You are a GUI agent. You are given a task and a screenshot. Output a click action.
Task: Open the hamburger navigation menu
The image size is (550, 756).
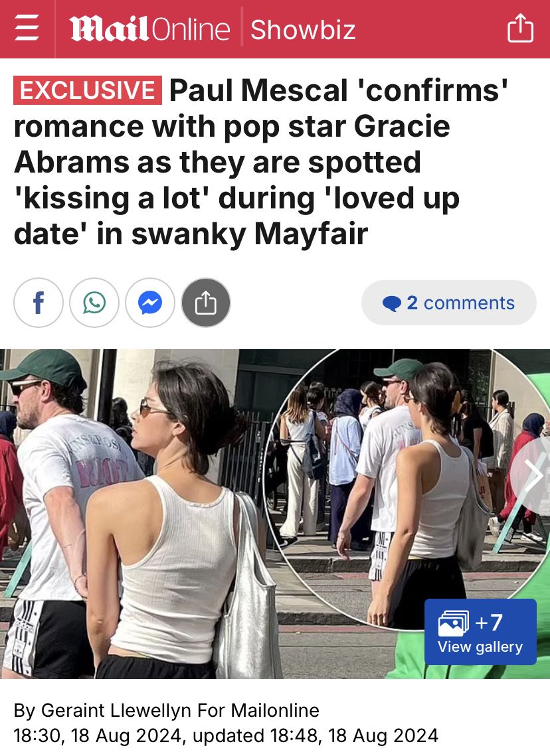pos(27,28)
